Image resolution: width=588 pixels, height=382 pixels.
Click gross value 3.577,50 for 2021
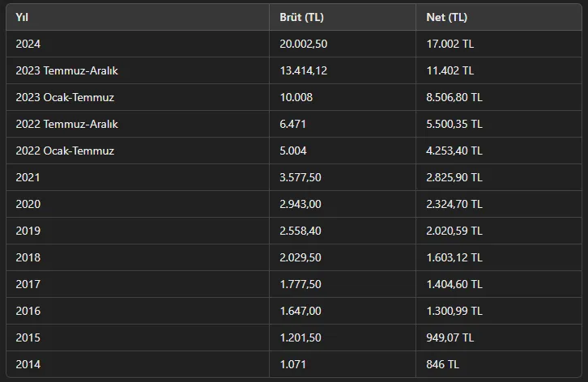pyautogui.click(x=300, y=177)
